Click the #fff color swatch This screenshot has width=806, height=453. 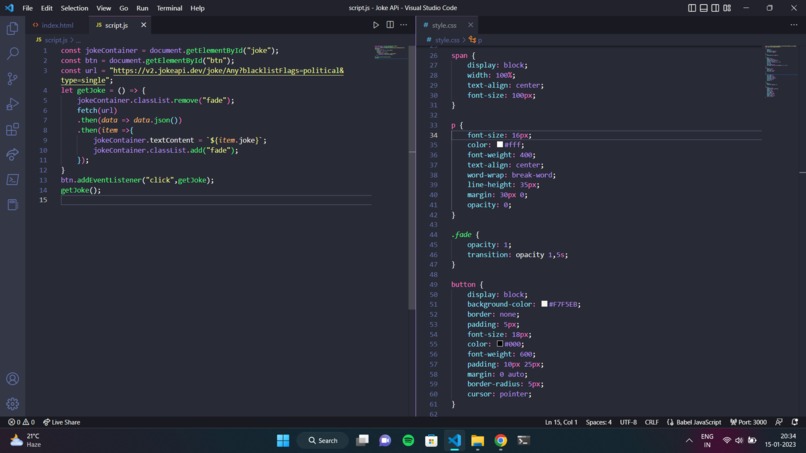pyautogui.click(x=500, y=144)
